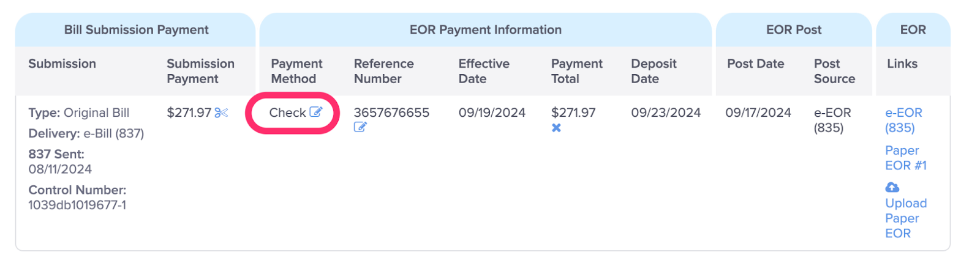Click the cloud upload icon
Screen dimensions: 980x263
892,187
